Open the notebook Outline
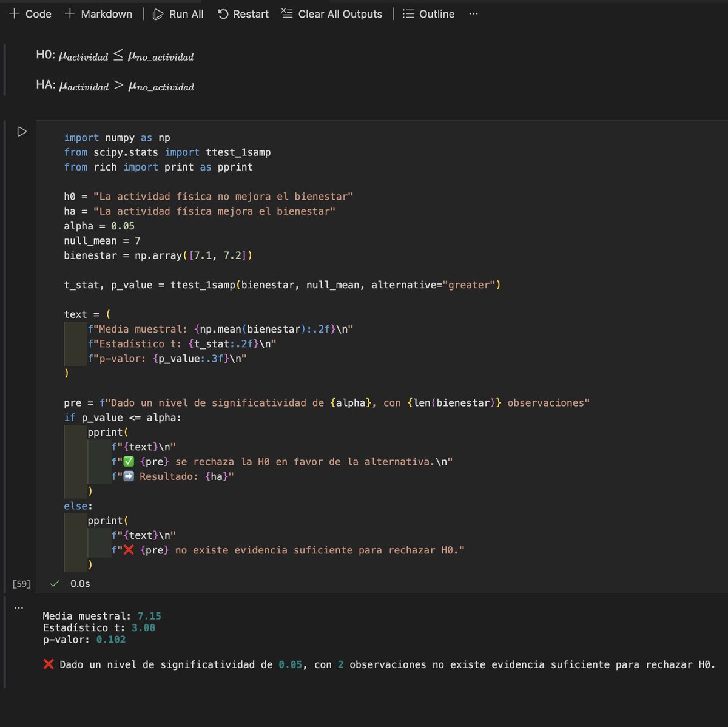 coord(428,13)
